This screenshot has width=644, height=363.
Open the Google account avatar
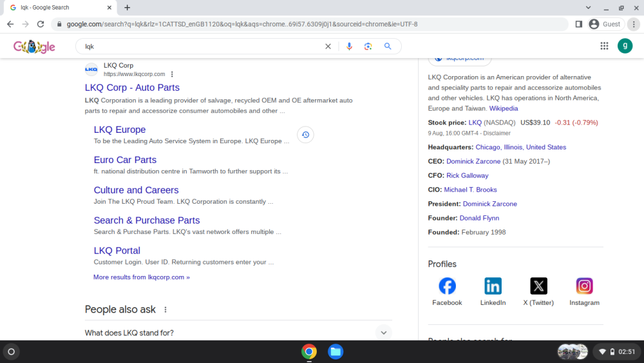click(x=625, y=46)
